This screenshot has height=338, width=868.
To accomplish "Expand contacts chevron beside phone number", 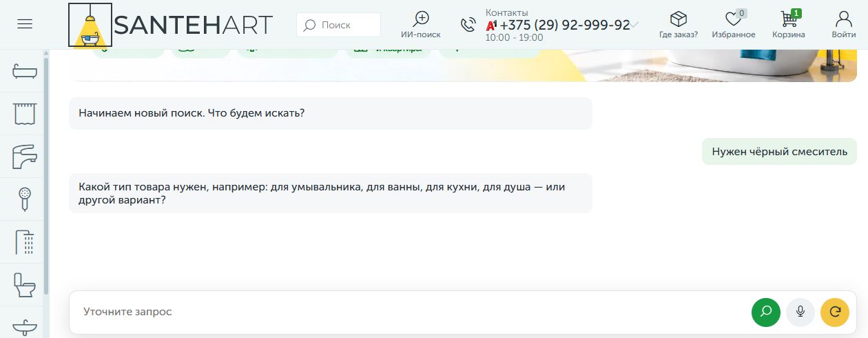I will pos(635,26).
